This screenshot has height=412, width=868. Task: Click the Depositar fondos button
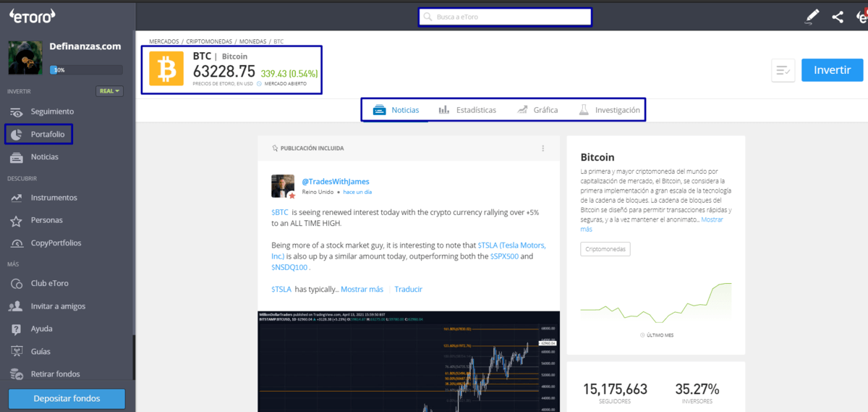[67, 398]
